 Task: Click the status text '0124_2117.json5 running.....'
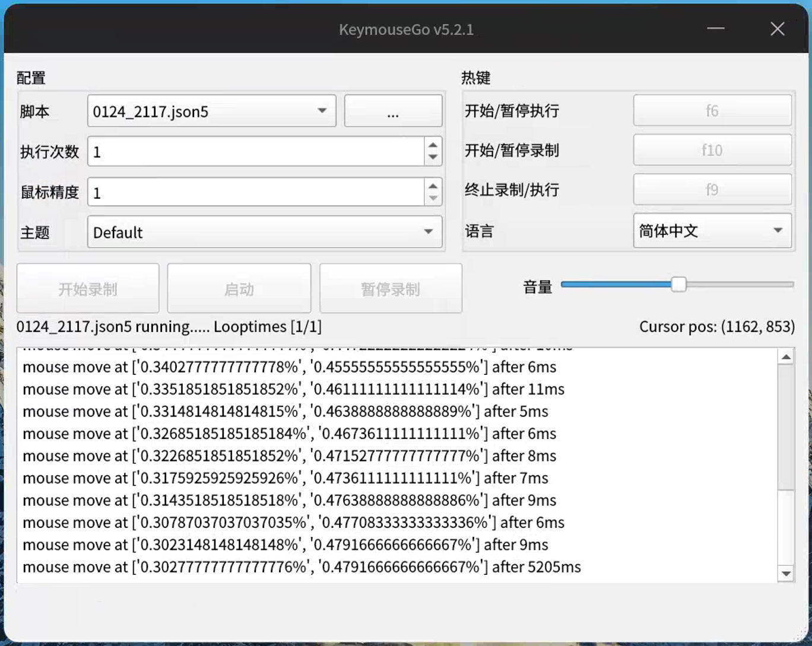tap(113, 327)
